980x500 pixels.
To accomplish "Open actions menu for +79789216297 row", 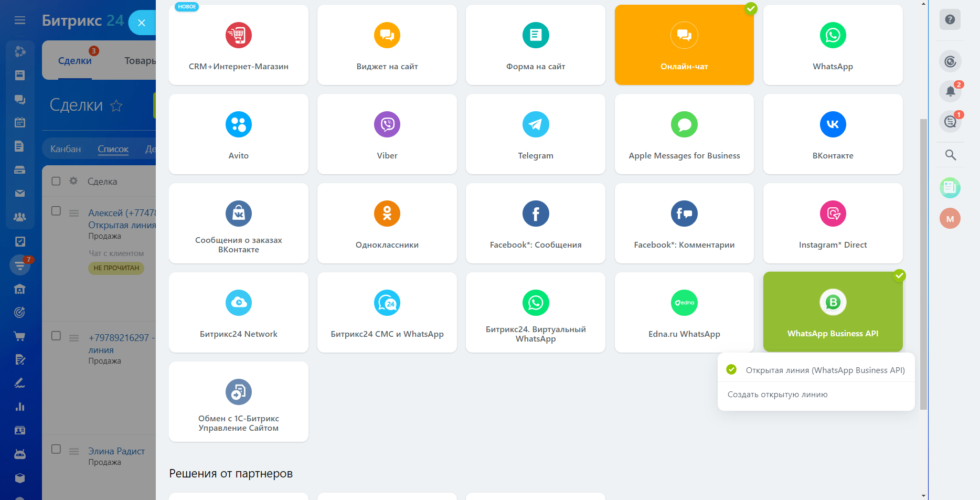I will click(x=74, y=338).
